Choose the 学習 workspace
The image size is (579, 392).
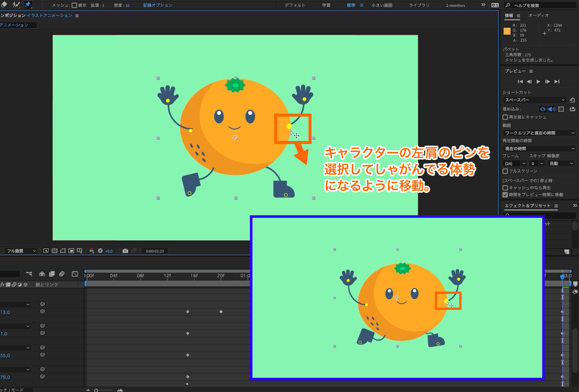click(326, 5)
